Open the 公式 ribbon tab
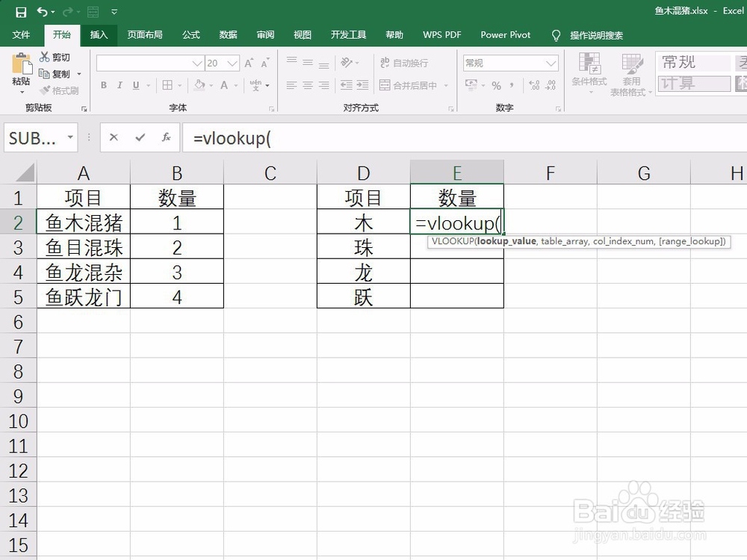This screenshot has width=747, height=560. (x=190, y=34)
